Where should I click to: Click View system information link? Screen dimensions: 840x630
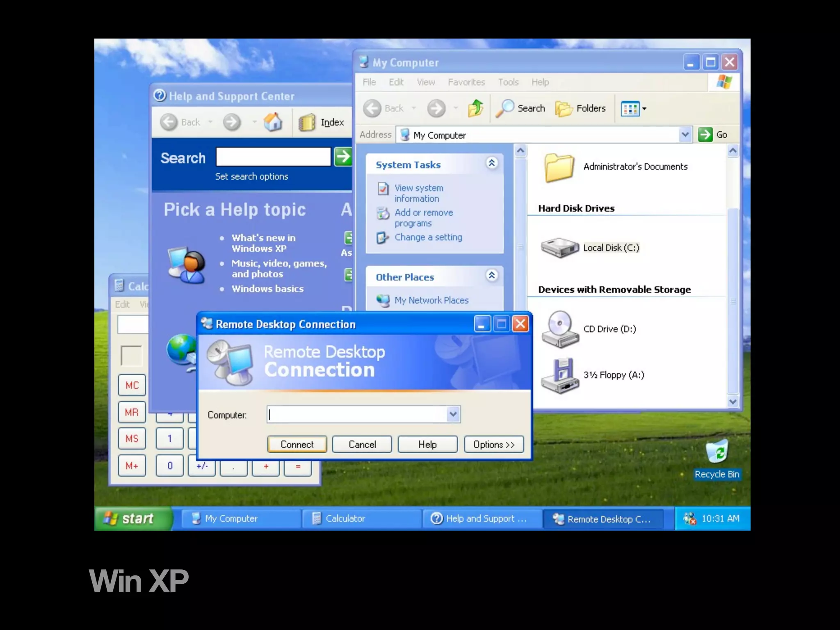(x=419, y=193)
